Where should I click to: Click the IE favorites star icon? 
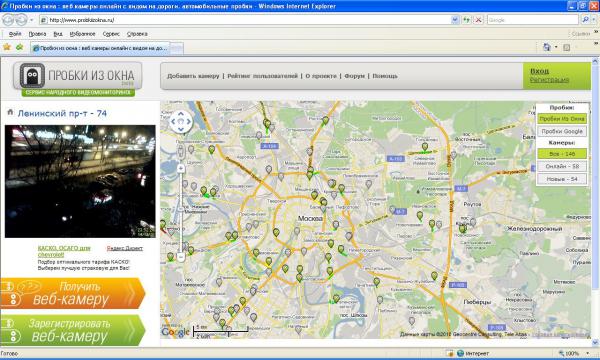pyautogui.click(x=7, y=47)
